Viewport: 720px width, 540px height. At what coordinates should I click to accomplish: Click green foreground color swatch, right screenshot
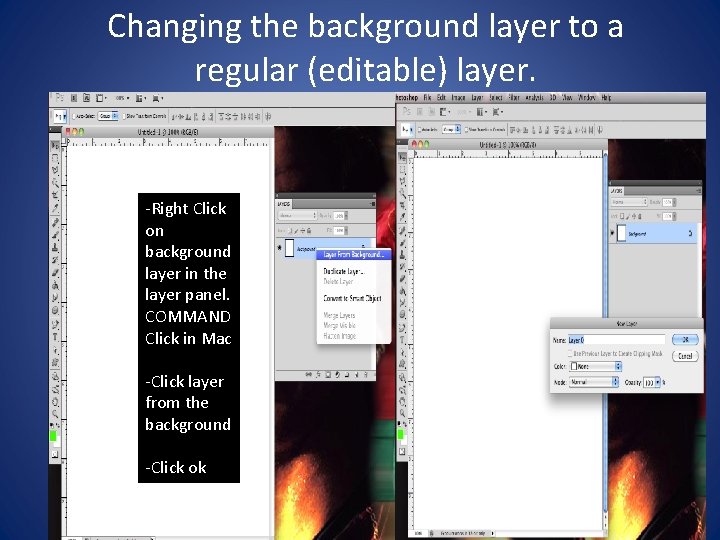pyautogui.click(x=400, y=434)
